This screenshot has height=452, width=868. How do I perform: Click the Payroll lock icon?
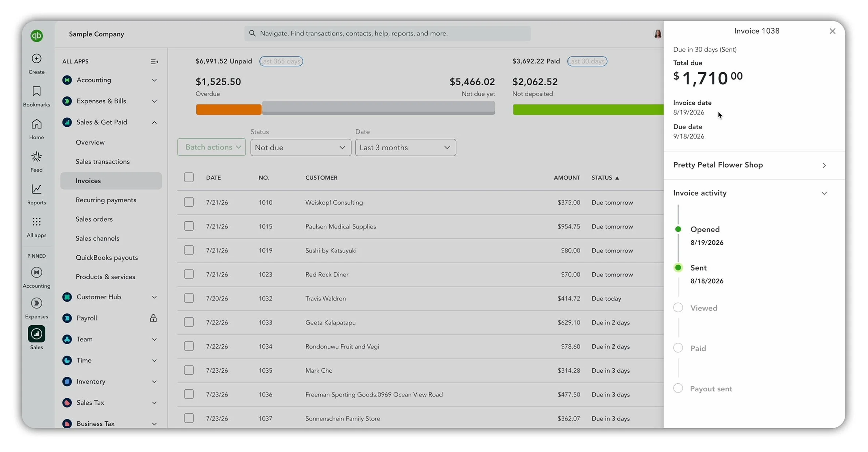tap(153, 318)
